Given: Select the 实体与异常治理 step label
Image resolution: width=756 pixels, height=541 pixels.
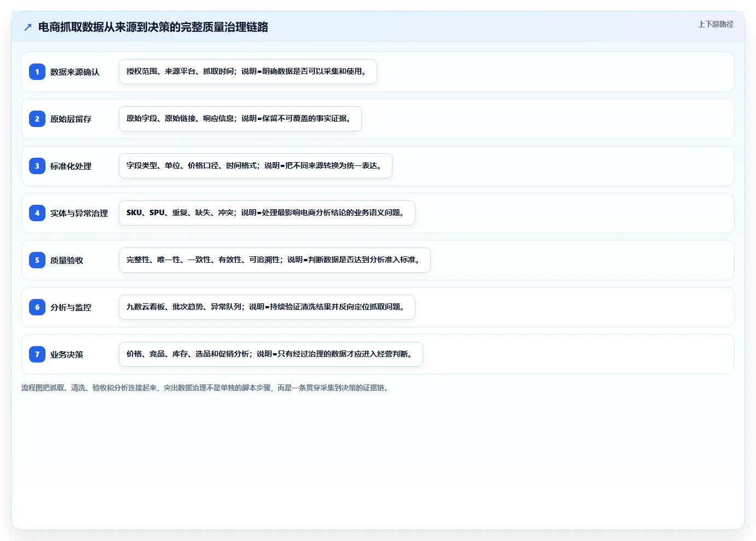Looking at the screenshot, I should point(79,214).
